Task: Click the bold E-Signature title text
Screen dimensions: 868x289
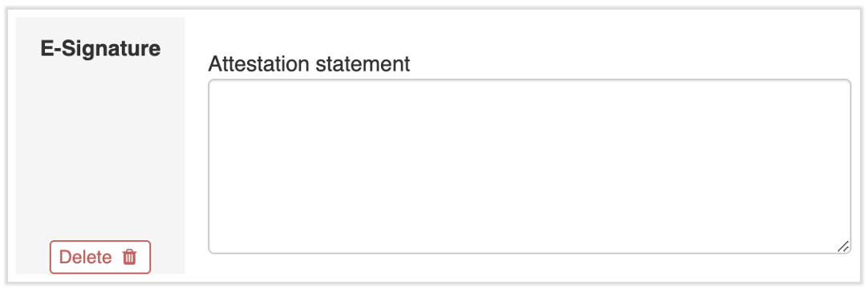Action: 100,49
